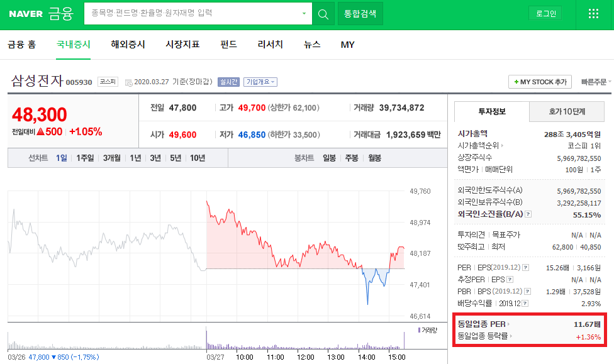Screen dimensions: 614x364
Task: Click the 삼성전자 stock name heading
Action: click(x=37, y=80)
